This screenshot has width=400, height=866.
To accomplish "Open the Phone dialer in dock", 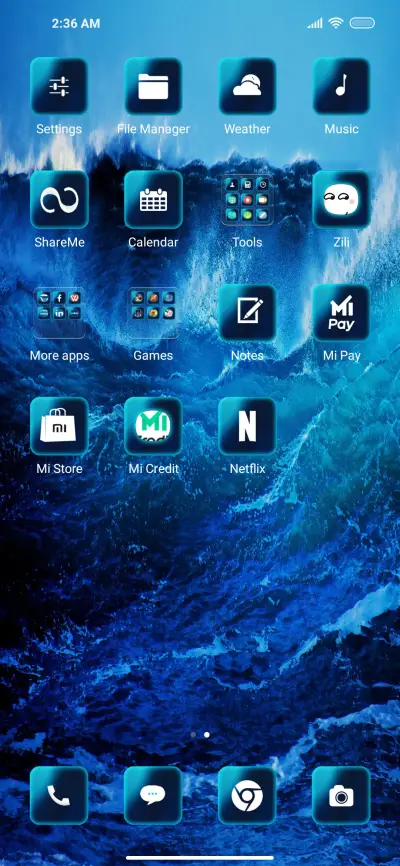I will (59, 795).
